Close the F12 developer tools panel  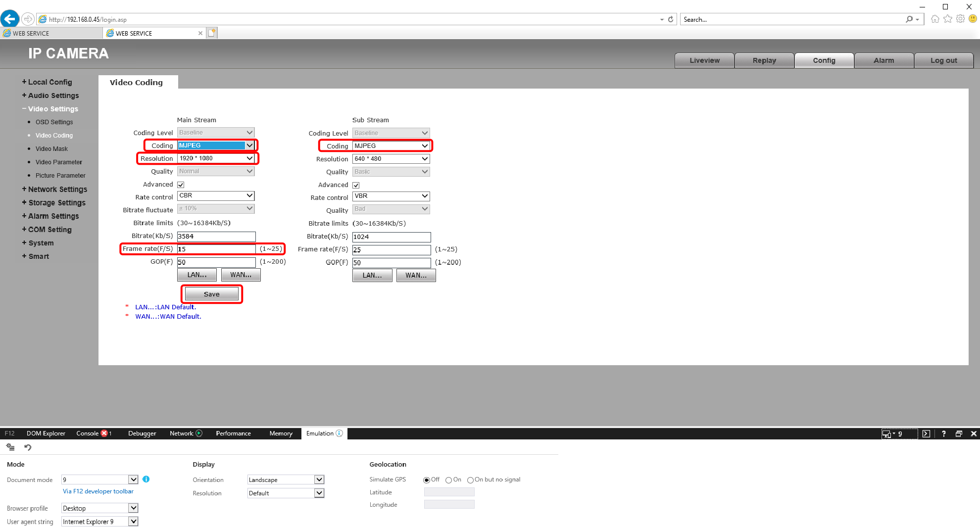point(974,433)
